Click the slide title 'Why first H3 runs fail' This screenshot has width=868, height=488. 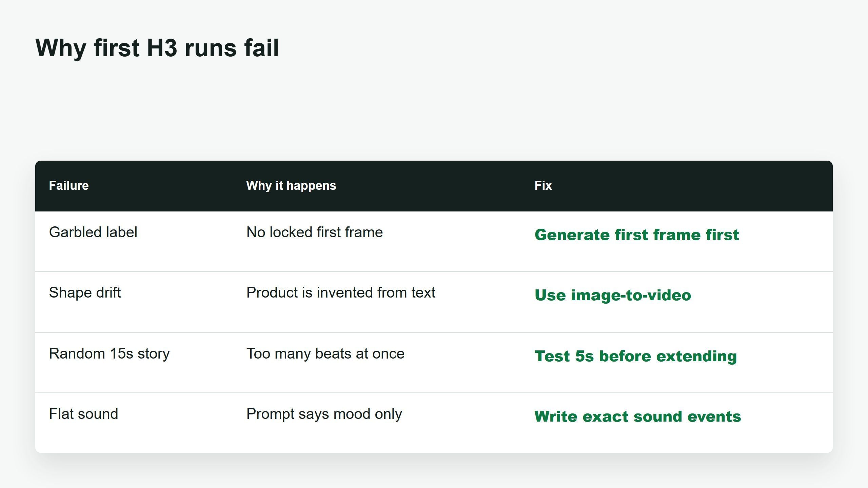[x=157, y=48]
